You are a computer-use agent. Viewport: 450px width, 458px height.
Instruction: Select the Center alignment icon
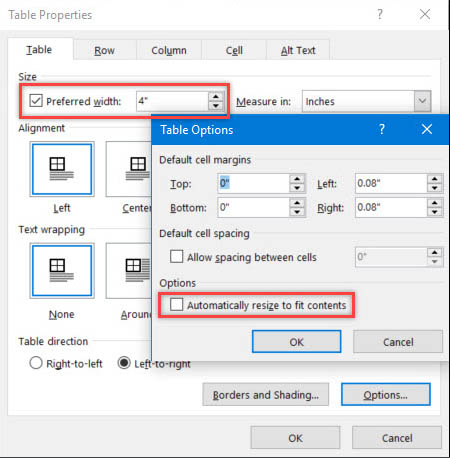click(129, 169)
